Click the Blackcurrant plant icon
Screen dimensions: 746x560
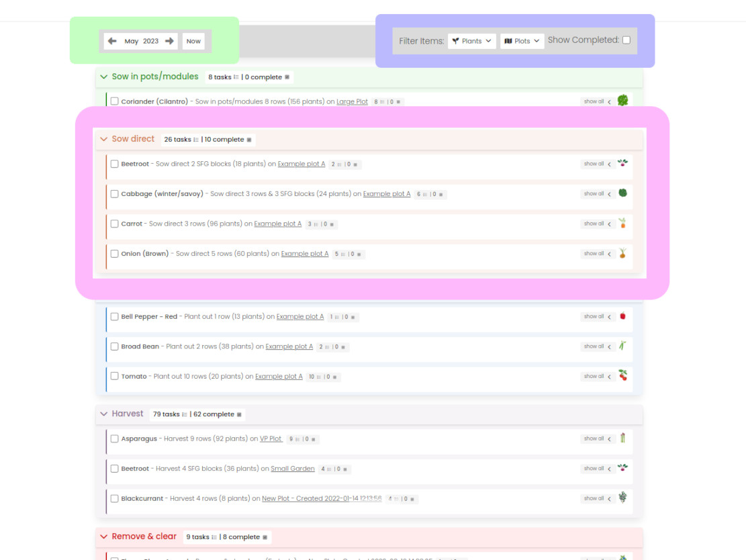tap(622, 499)
